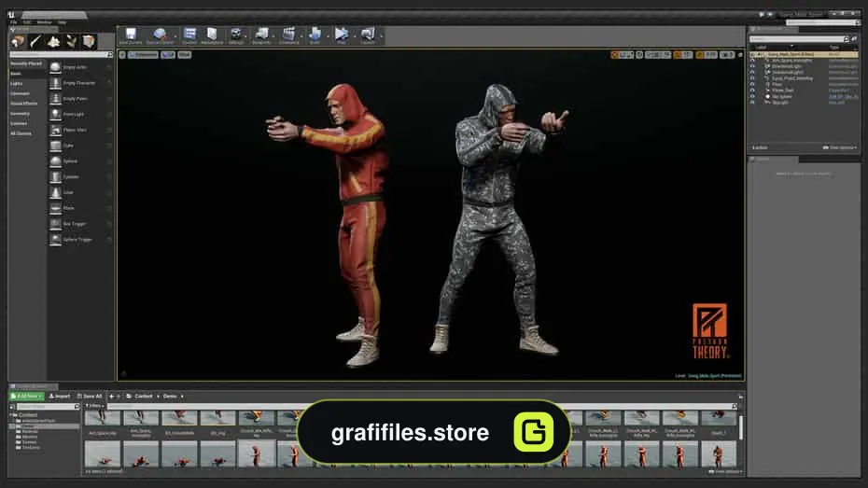
Task: Click the Content Browser vertical scrollbar
Action: click(x=741, y=427)
